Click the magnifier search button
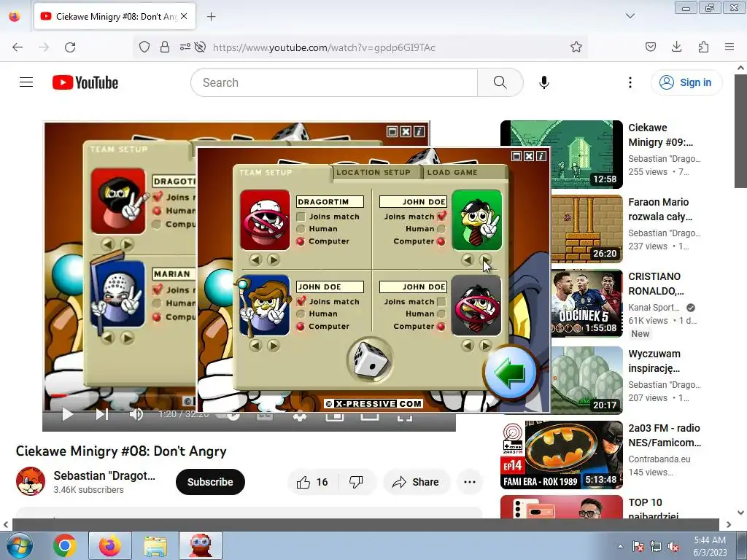747x560 pixels. pyautogui.click(x=500, y=82)
